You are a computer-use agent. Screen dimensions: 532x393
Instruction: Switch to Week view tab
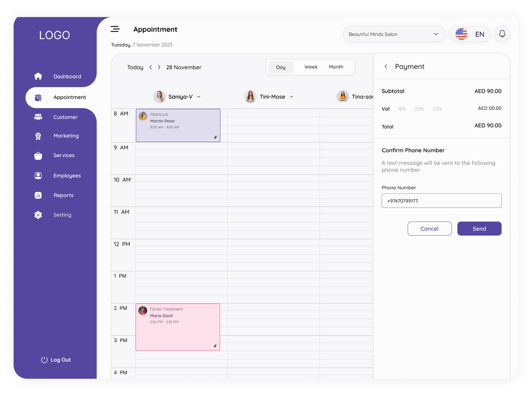pyautogui.click(x=311, y=67)
